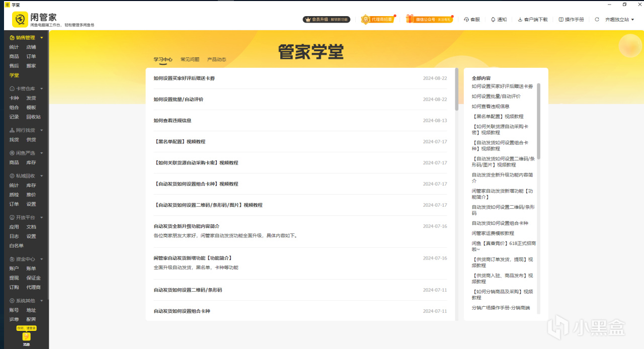Image resolution: width=644 pixels, height=349 pixels.
Task: Open 搬家 in the sidebar
Action: (31, 66)
